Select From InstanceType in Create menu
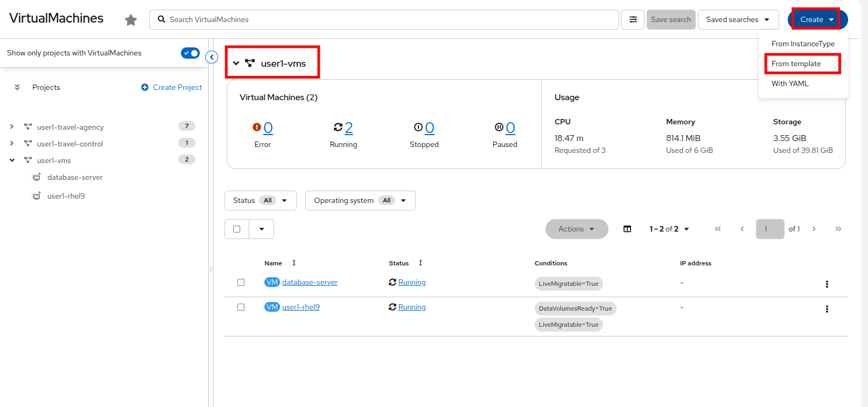868x407 pixels. (802, 44)
